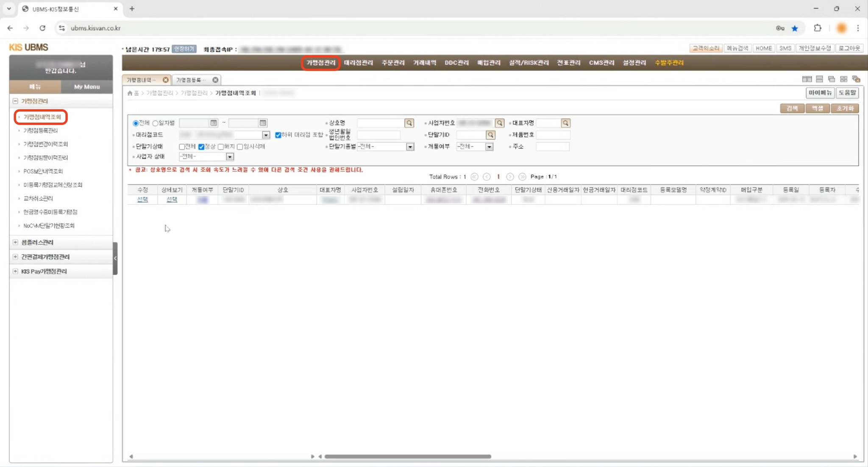Click the 상호명 search magnifier icon

pyautogui.click(x=409, y=123)
